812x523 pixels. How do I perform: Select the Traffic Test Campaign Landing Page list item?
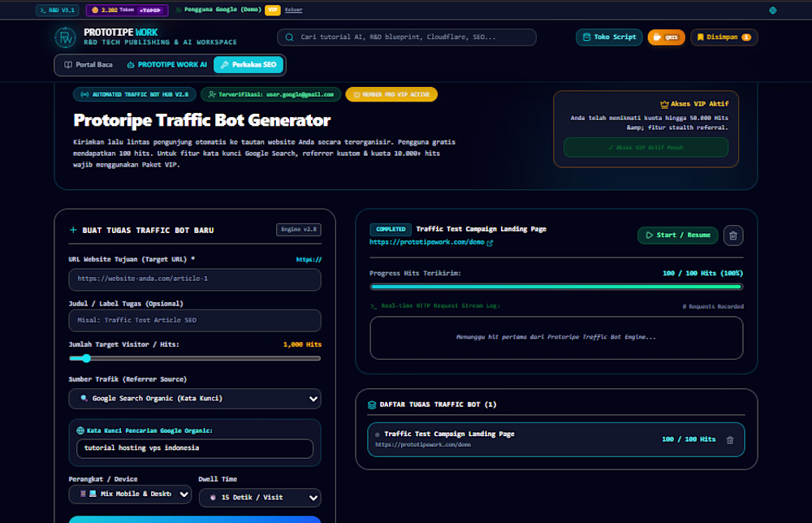(556, 439)
